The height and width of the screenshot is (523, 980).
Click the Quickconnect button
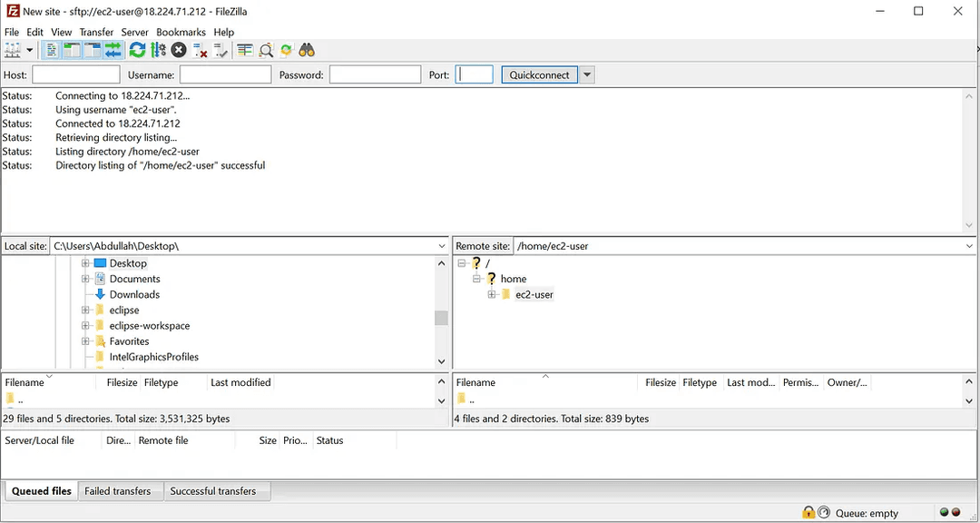click(539, 75)
